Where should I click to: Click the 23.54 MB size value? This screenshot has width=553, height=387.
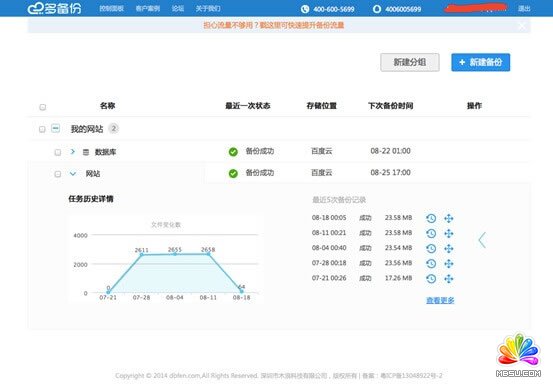click(399, 248)
